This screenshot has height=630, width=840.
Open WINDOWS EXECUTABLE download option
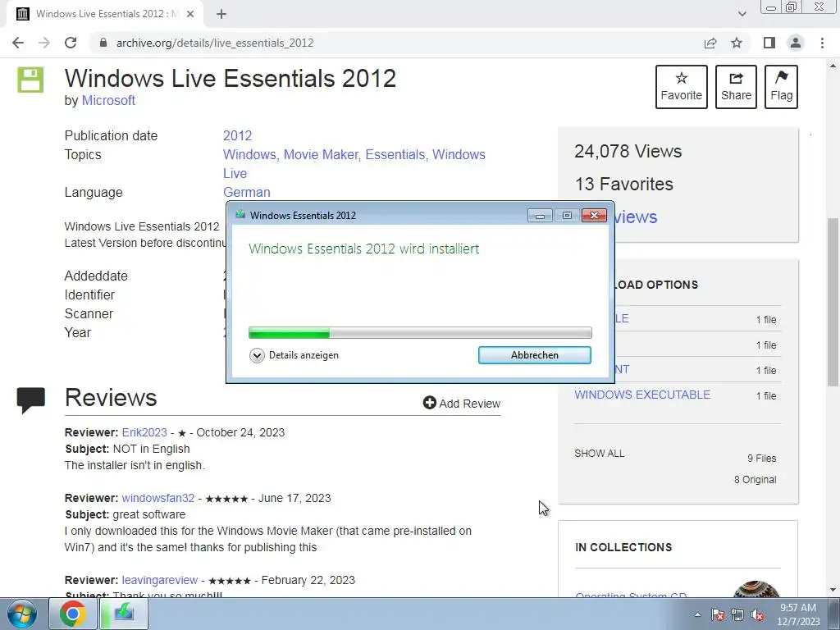pyautogui.click(x=642, y=395)
